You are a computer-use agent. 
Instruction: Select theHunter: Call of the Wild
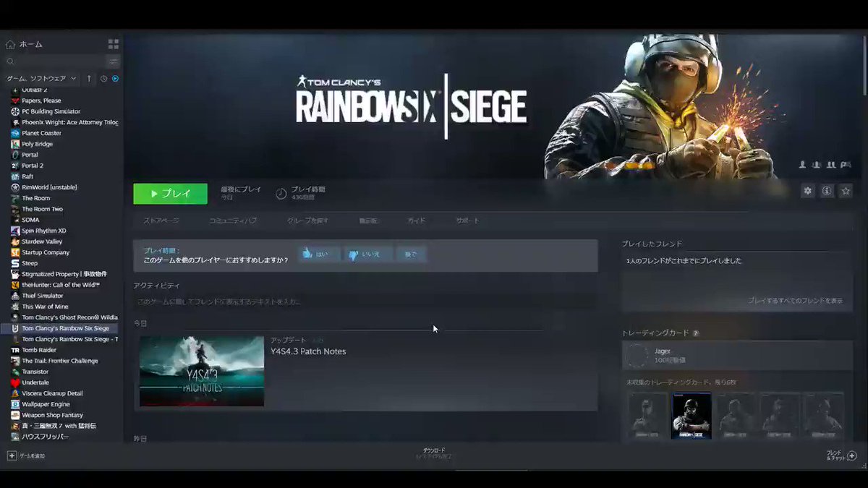61,285
